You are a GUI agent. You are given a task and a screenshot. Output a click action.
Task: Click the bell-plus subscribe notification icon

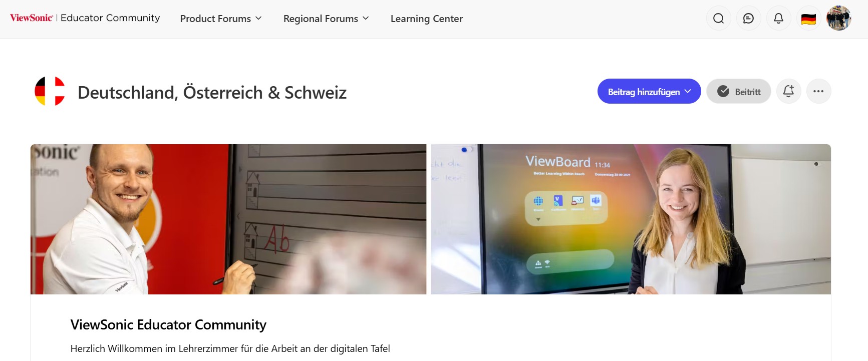[788, 91]
